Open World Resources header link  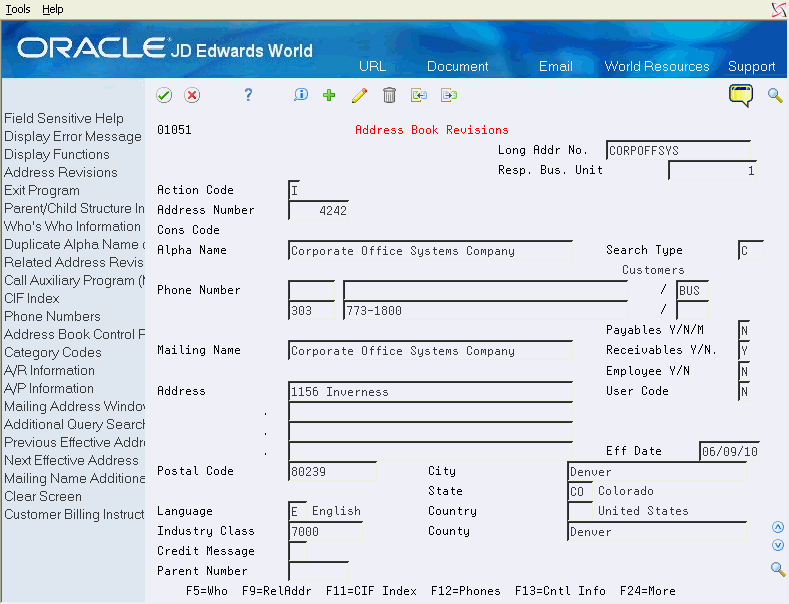[657, 66]
